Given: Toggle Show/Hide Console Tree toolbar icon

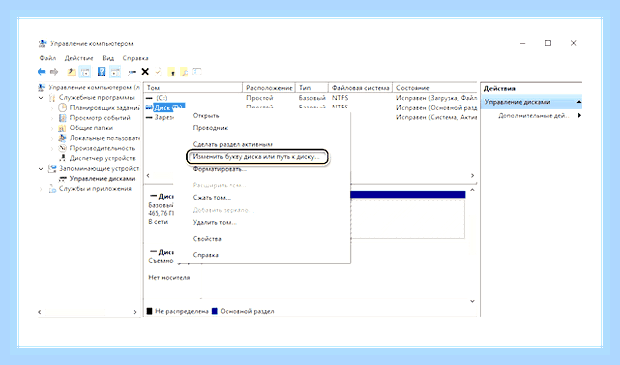Looking at the screenshot, I should tap(85, 72).
